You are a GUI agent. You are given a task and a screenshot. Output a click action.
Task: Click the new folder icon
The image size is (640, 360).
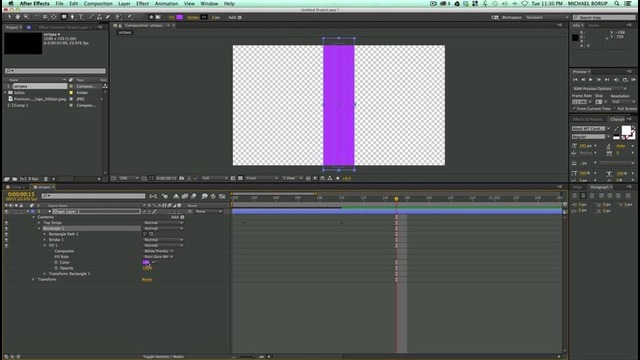click(x=15, y=179)
